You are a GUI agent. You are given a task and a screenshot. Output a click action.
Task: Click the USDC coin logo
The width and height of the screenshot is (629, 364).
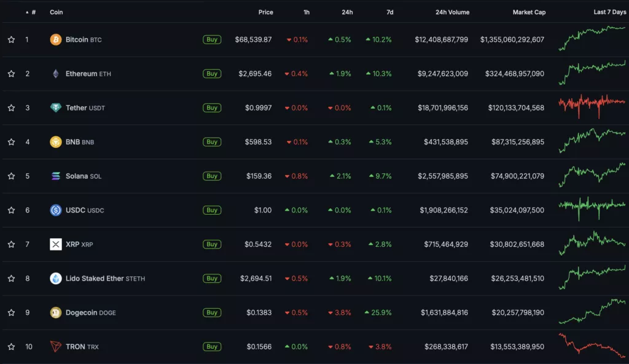(56, 210)
